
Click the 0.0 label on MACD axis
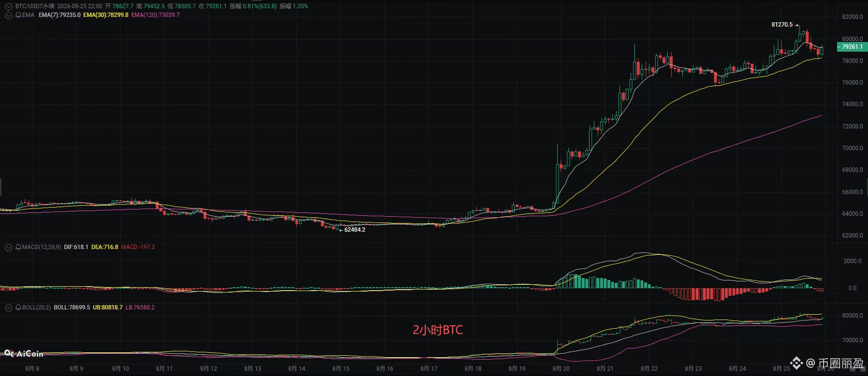click(853, 288)
